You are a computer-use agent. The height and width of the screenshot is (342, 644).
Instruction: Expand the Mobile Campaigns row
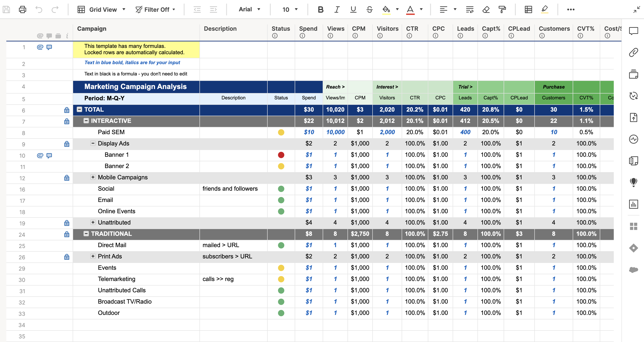click(x=93, y=177)
